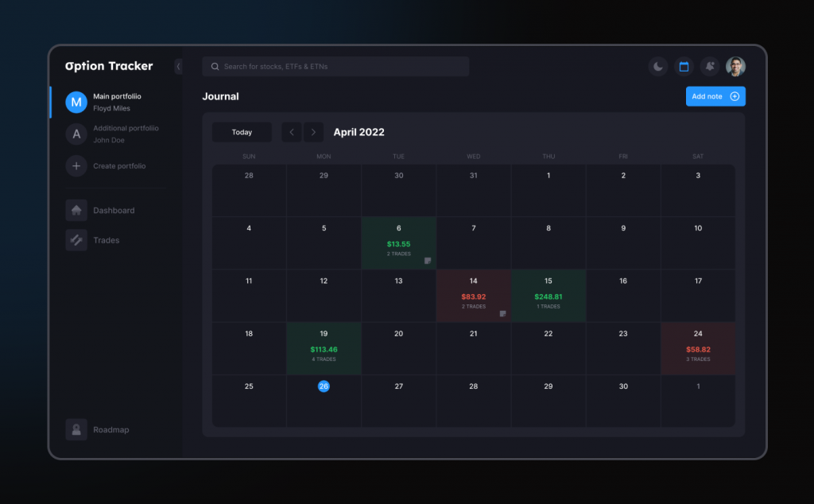Select highlighted today date 26
814x504 pixels.
pyautogui.click(x=324, y=386)
